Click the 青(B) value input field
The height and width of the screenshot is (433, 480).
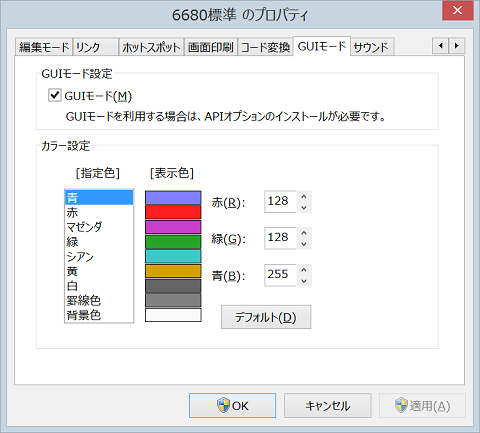[x=280, y=275]
